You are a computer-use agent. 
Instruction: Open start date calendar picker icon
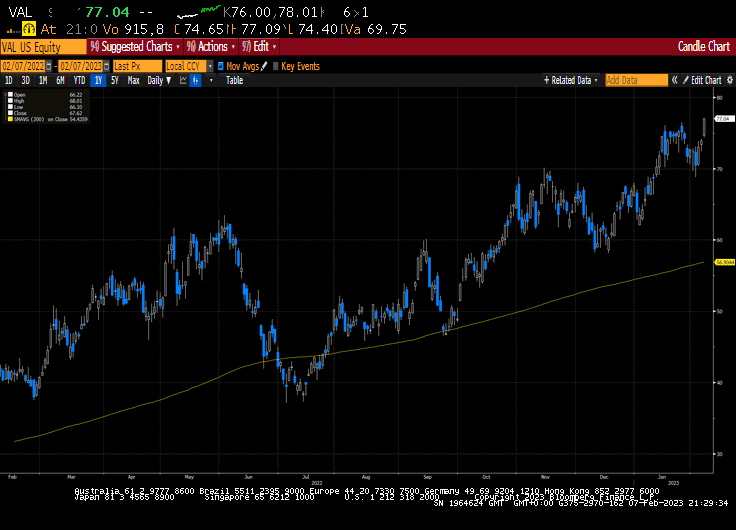(49, 66)
